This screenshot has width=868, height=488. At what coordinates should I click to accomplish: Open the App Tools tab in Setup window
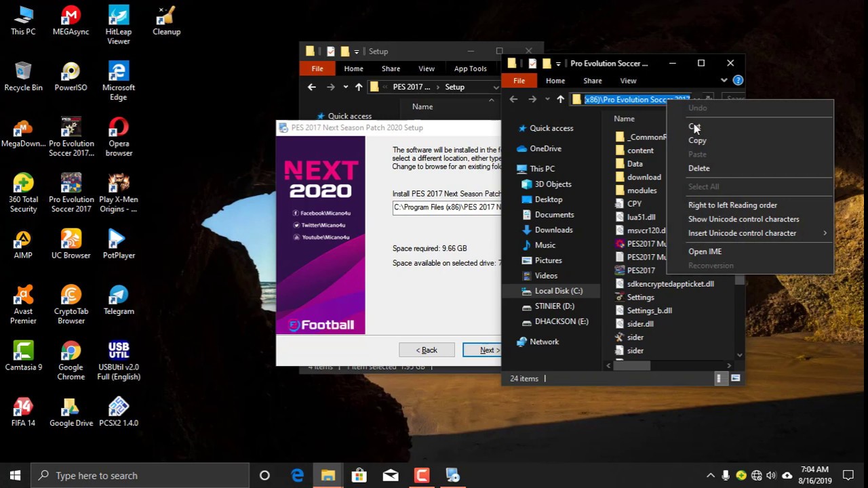pos(470,68)
